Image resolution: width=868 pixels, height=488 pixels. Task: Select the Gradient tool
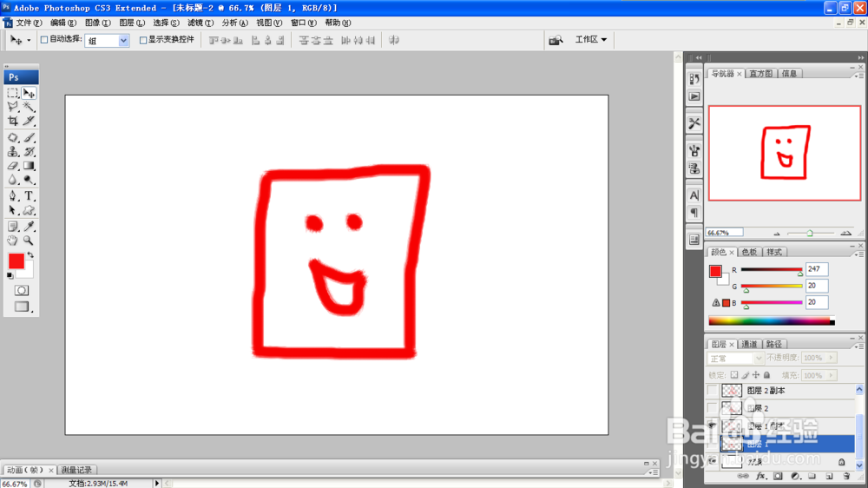(29, 166)
